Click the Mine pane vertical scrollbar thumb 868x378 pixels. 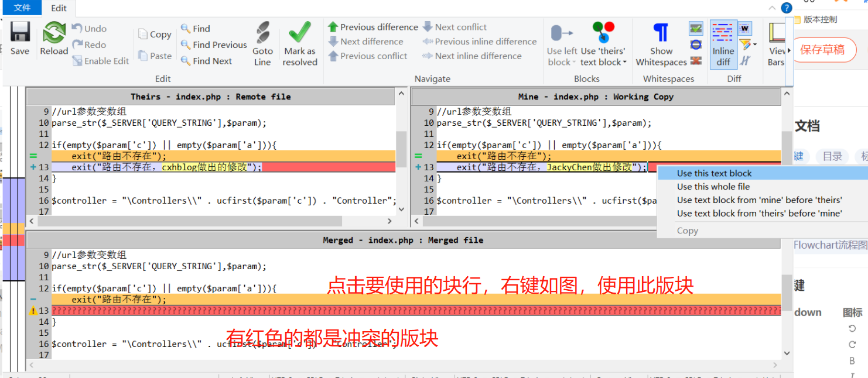(x=787, y=149)
